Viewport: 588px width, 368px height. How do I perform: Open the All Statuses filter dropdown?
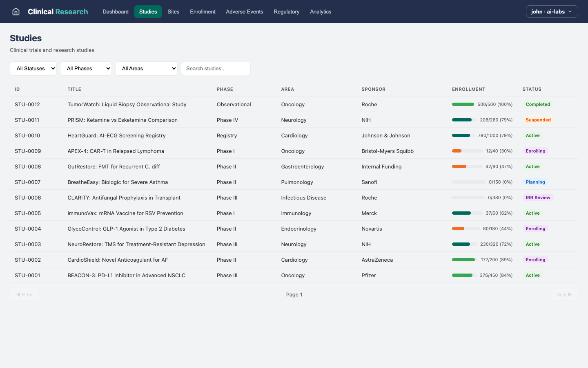33,69
